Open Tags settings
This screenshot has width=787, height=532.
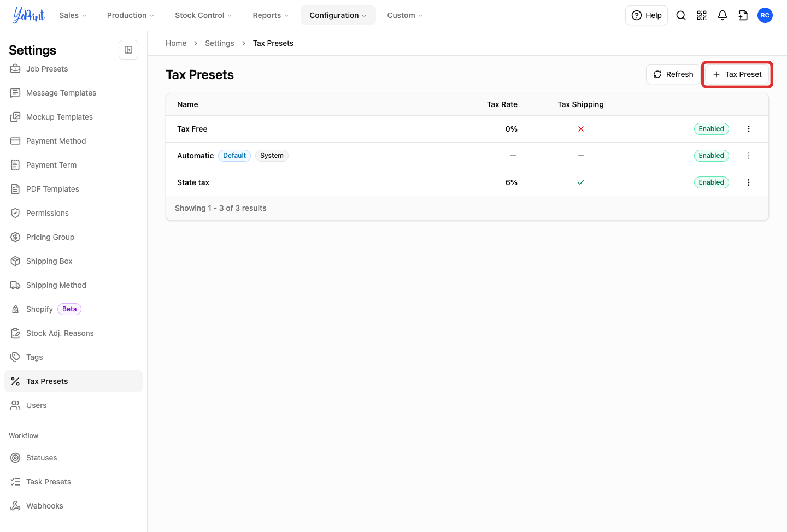pyautogui.click(x=73, y=357)
